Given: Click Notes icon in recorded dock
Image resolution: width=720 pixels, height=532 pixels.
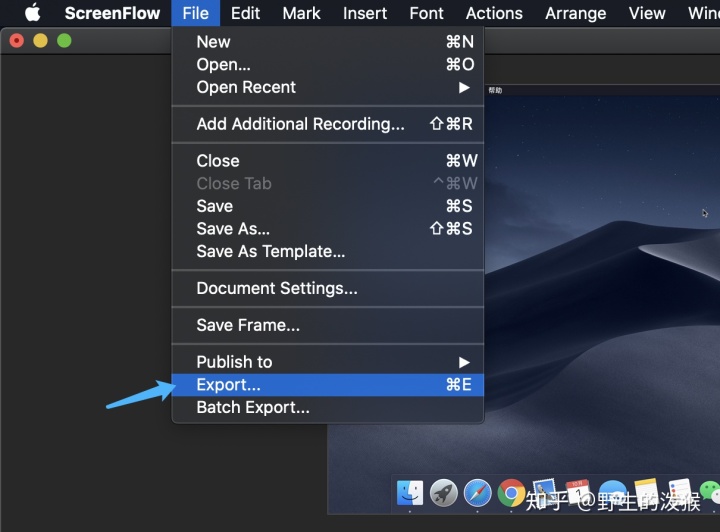Looking at the screenshot, I should tap(646, 493).
